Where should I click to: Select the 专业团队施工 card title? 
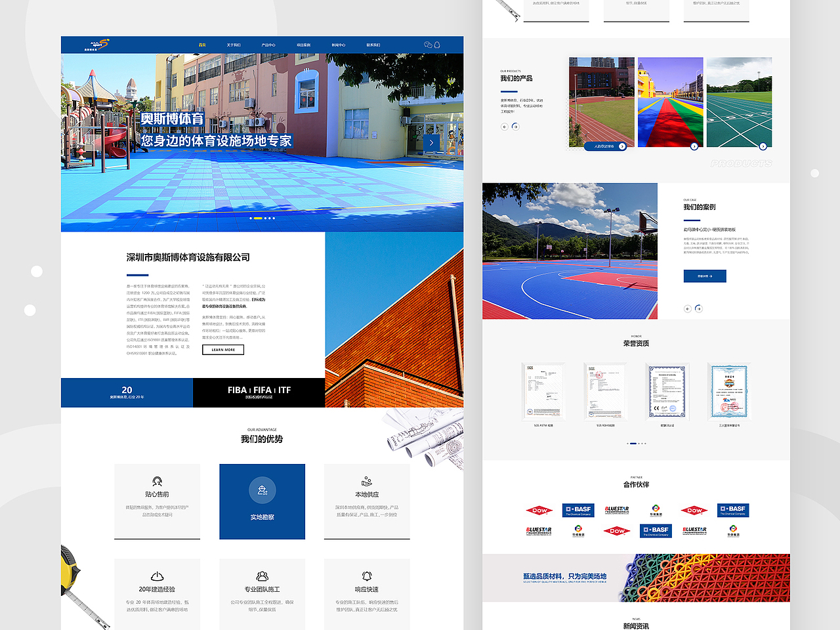262,589
